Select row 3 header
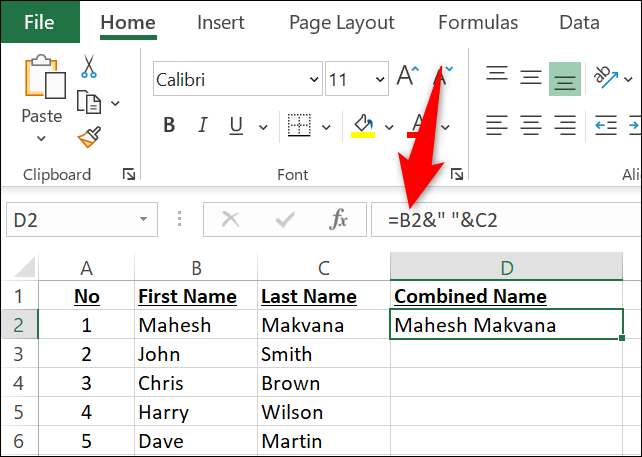 [x=19, y=354]
